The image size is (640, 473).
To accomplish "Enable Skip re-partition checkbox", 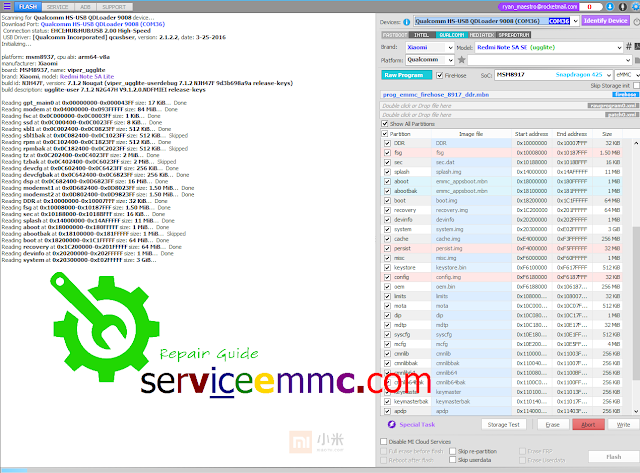I will coord(452,451).
